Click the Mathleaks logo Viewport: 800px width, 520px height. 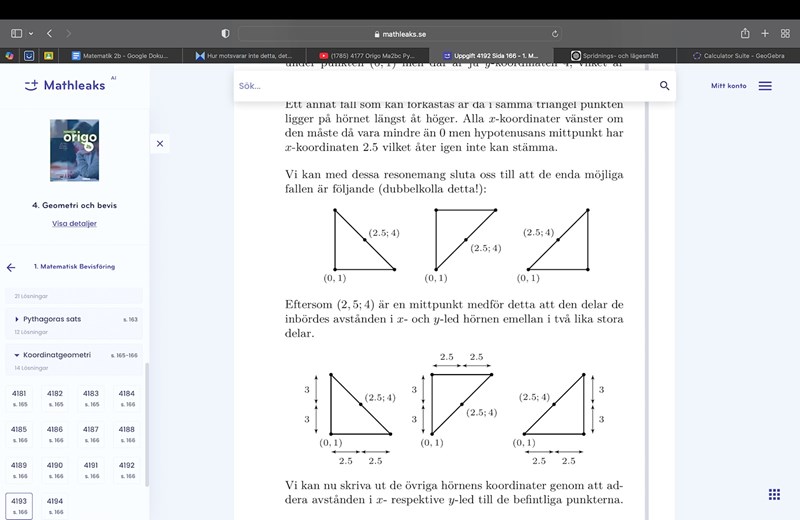65,86
